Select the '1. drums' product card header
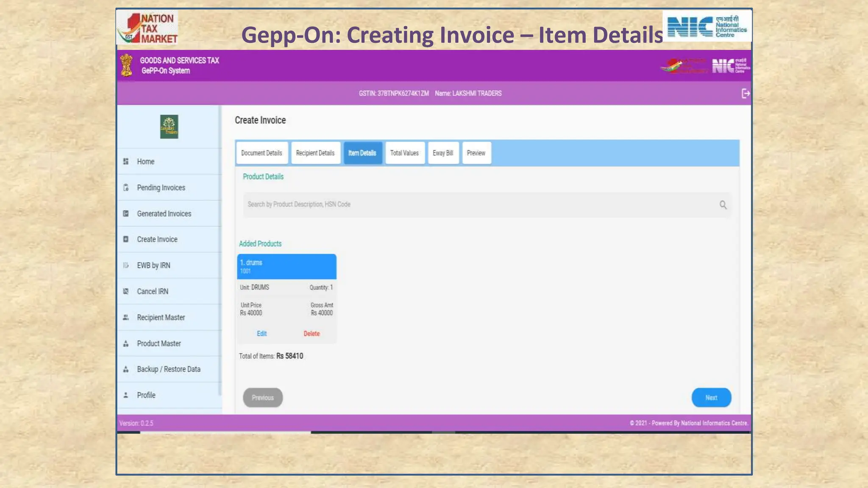Screen dimensions: 868x488 287,266
